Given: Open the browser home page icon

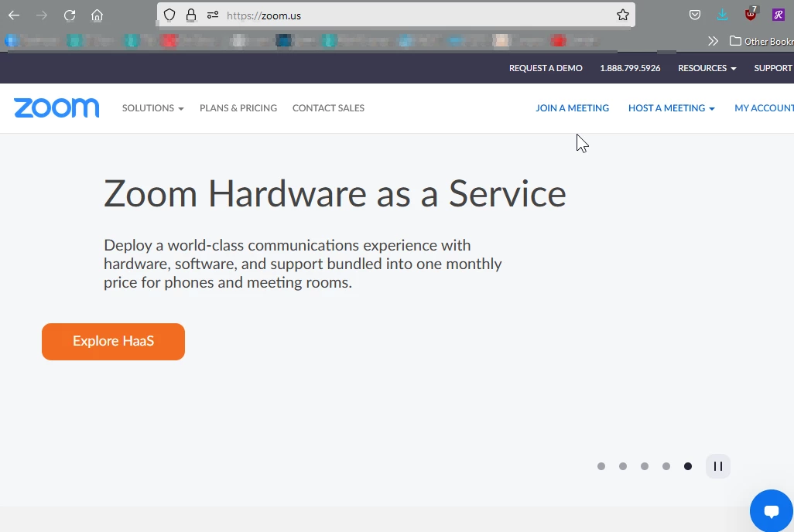Looking at the screenshot, I should 97,15.
